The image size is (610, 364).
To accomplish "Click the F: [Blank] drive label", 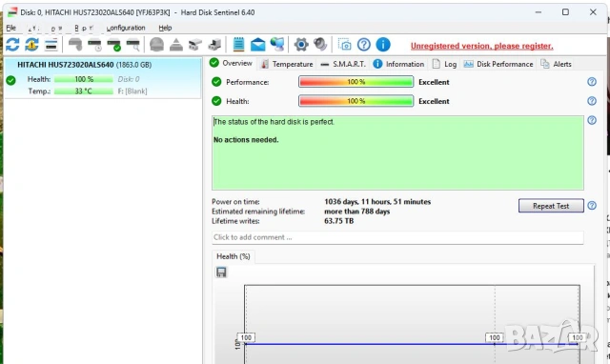I will (x=132, y=91).
